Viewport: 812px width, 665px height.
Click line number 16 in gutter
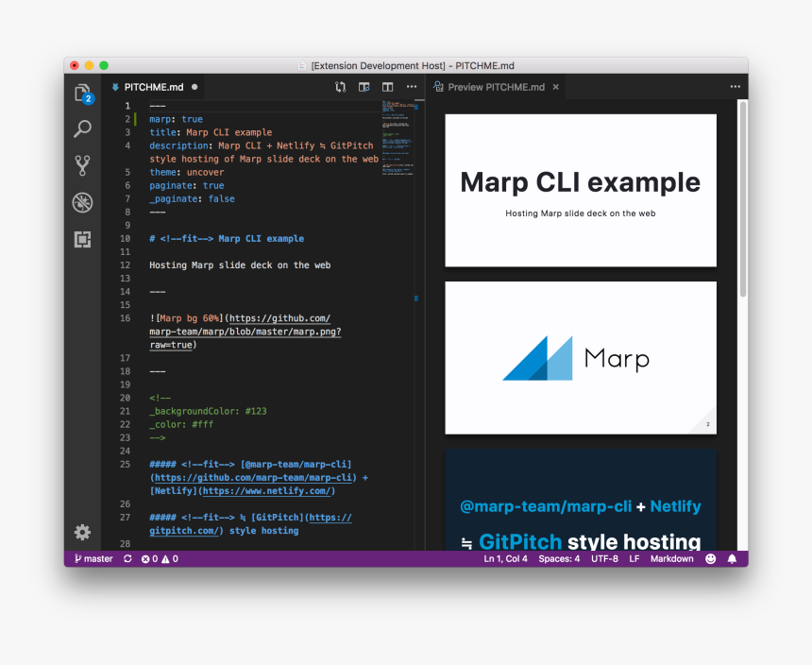(x=126, y=318)
